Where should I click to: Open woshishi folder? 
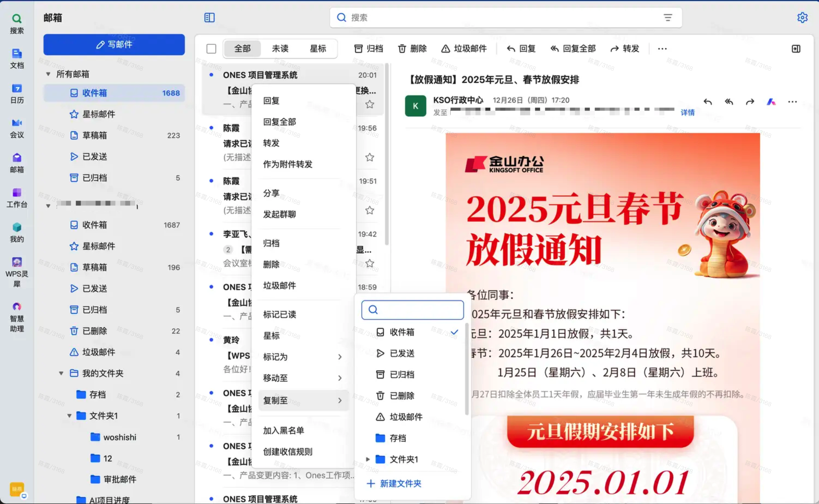[x=114, y=437]
